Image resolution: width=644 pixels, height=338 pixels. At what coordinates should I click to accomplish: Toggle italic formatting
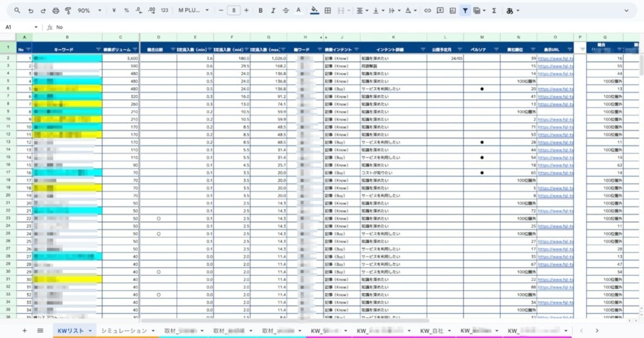click(x=273, y=11)
